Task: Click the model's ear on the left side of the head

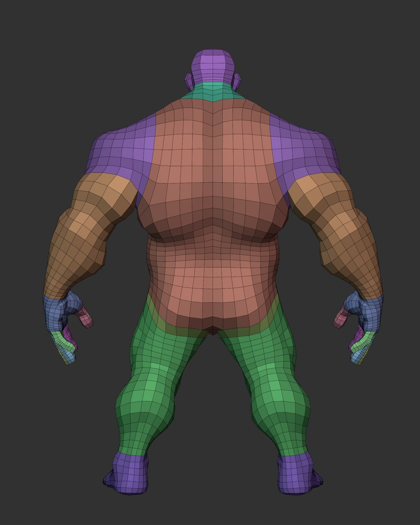Action: click(189, 82)
